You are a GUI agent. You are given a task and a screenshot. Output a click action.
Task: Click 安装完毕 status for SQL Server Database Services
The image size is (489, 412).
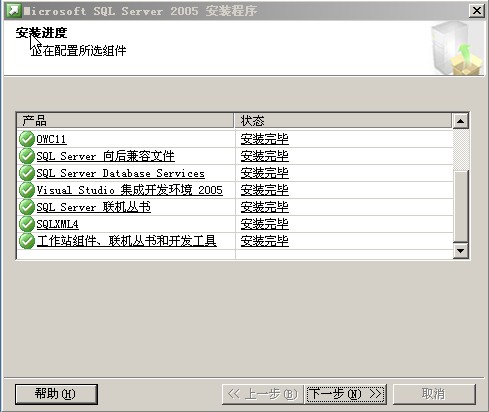[x=265, y=173]
